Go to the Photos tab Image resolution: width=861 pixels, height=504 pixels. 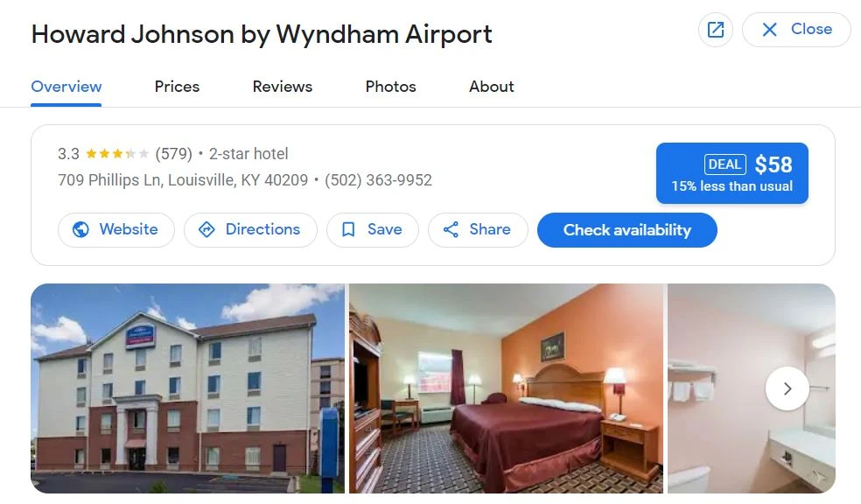pyautogui.click(x=390, y=87)
